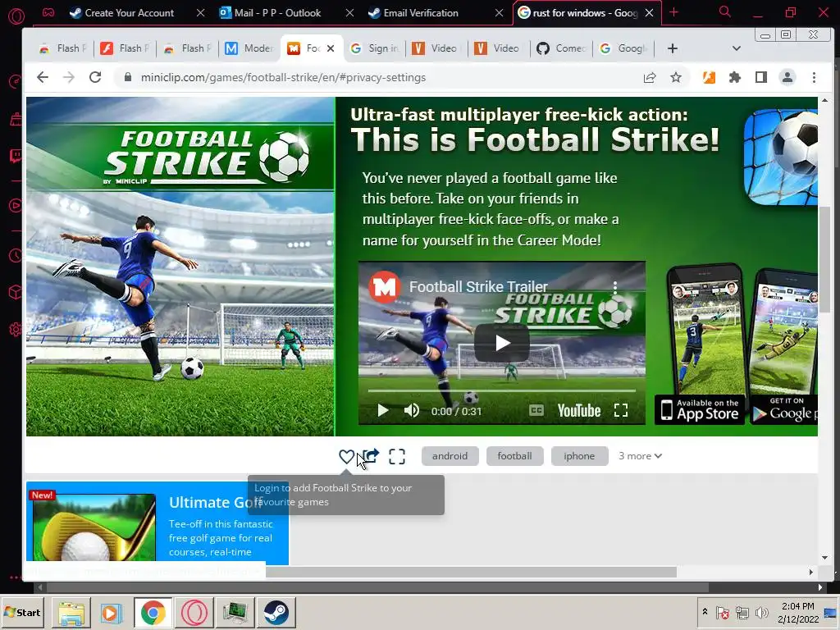
Task: Open the Chrome three-dot menu
Action: tap(814, 78)
